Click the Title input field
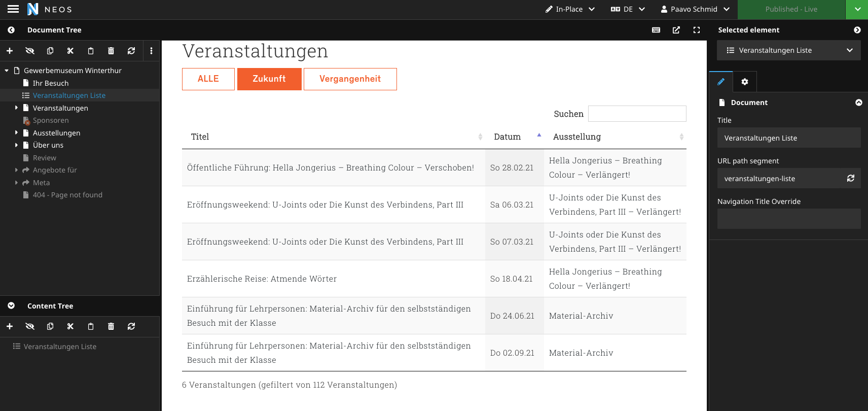 789,138
